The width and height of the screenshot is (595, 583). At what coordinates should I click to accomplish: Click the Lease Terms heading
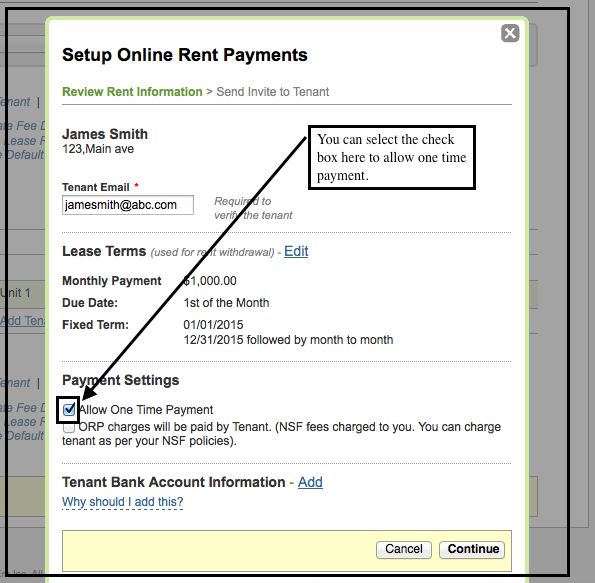pyautogui.click(x=104, y=251)
